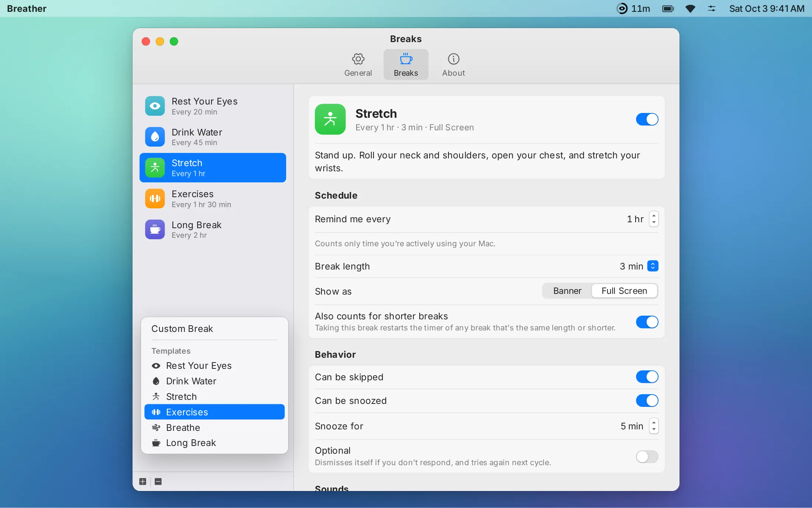The height and width of the screenshot is (508, 812).
Task: Open the battery status in menu bar
Action: pyautogui.click(x=668, y=8)
